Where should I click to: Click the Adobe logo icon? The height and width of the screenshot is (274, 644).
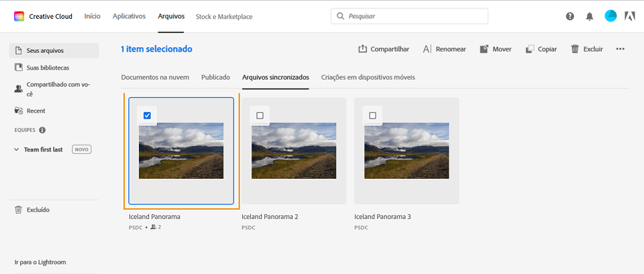tap(630, 16)
